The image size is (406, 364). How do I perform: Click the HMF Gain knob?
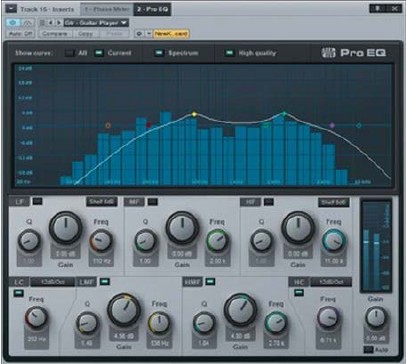tap(240, 310)
